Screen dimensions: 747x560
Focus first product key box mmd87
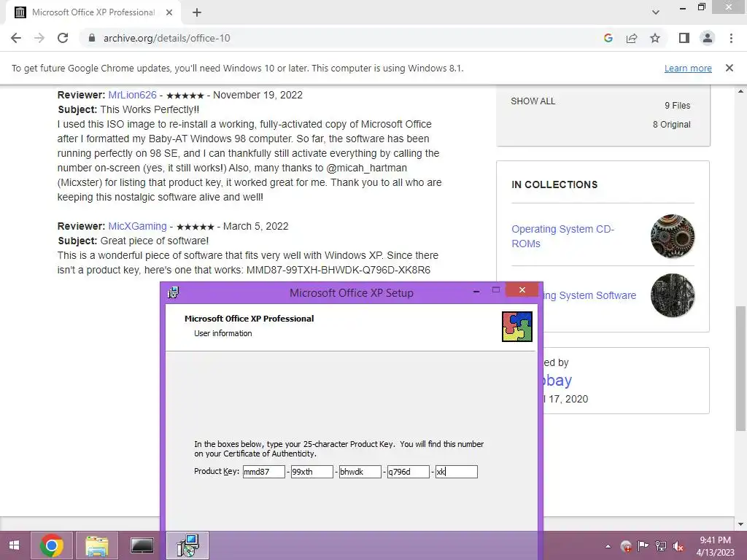(x=264, y=472)
